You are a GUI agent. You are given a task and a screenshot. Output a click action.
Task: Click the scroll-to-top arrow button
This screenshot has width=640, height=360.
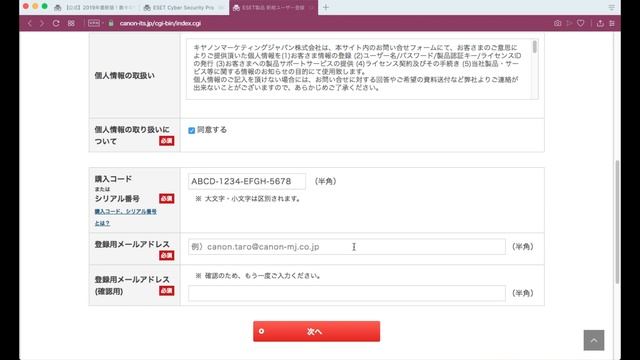click(594, 340)
